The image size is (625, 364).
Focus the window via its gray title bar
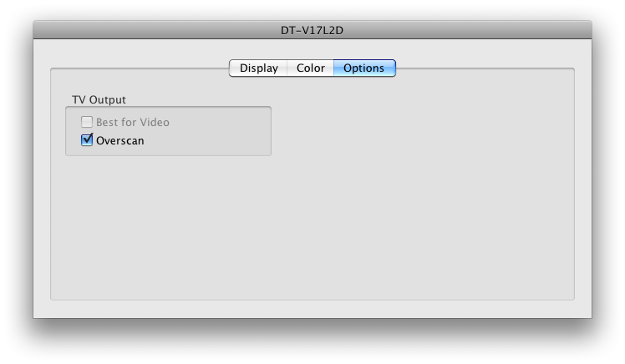click(160, 30)
